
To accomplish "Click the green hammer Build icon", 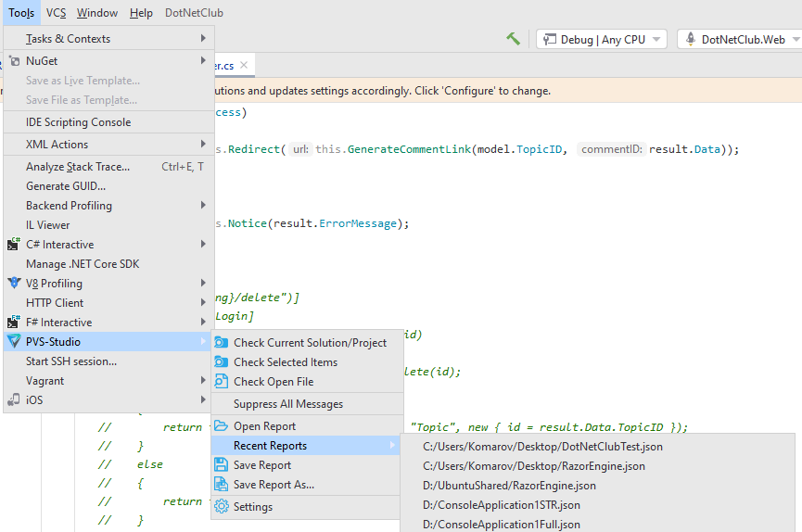I will coord(513,39).
